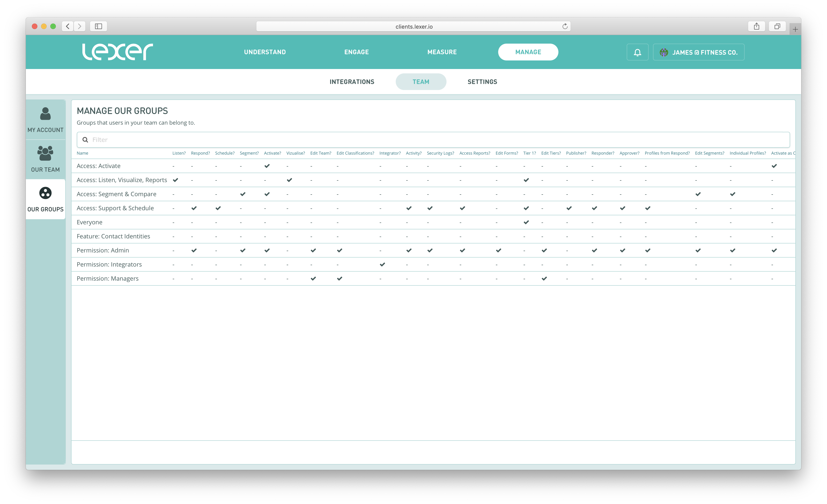827x504 pixels.
Task: Click the Safari back arrow
Action: click(68, 27)
